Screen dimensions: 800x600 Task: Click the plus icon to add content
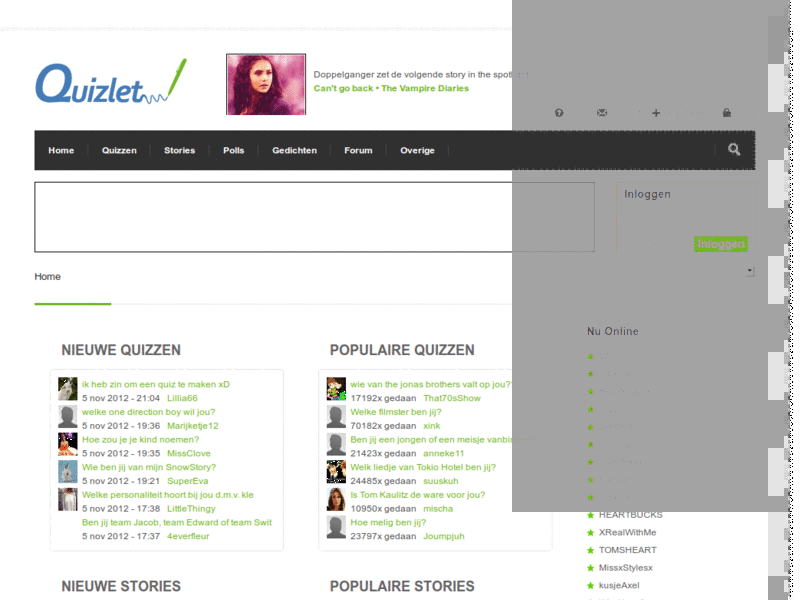pos(655,113)
